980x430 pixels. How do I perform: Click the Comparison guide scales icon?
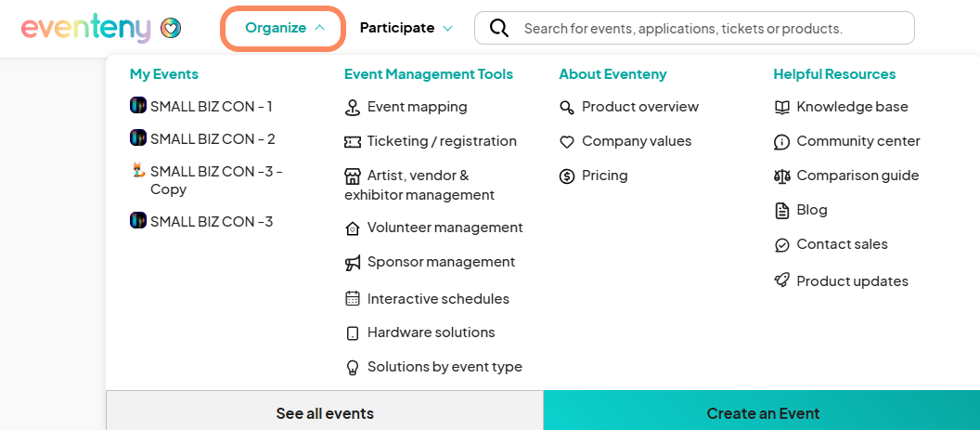point(782,176)
